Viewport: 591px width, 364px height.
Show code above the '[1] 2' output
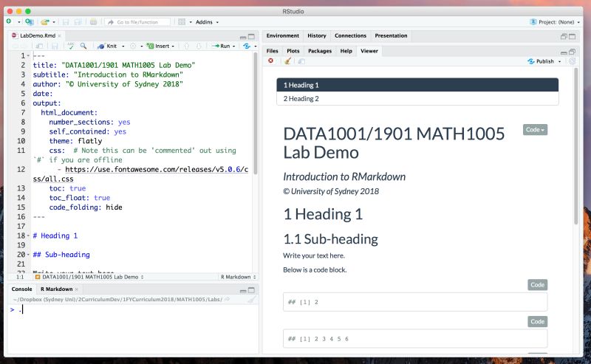[538, 285]
